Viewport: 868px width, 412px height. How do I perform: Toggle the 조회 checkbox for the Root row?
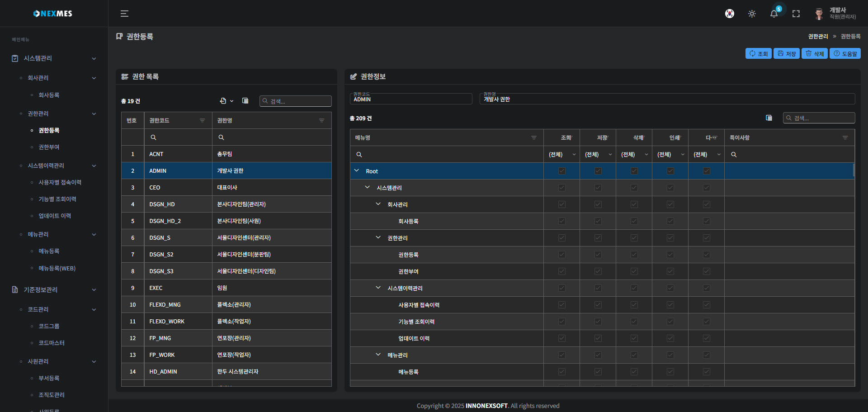pos(561,171)
